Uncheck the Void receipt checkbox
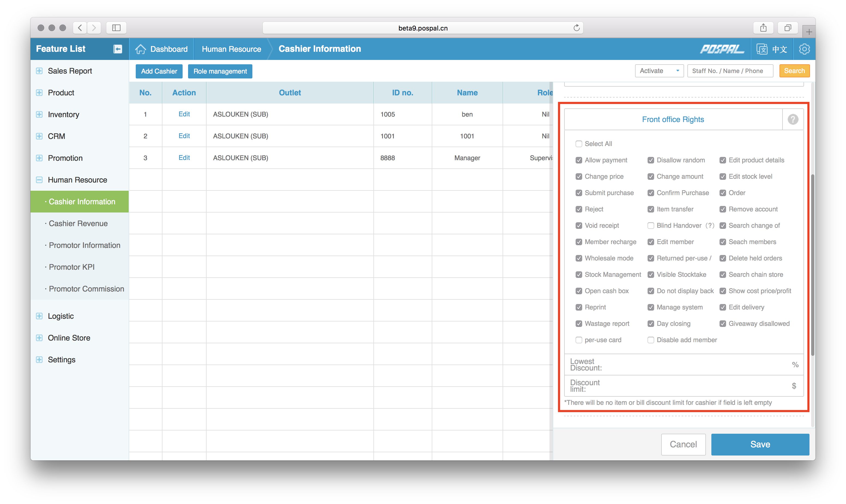Image resolution: width=846 pixels, height=504 pixels. (x=579, y=226)
